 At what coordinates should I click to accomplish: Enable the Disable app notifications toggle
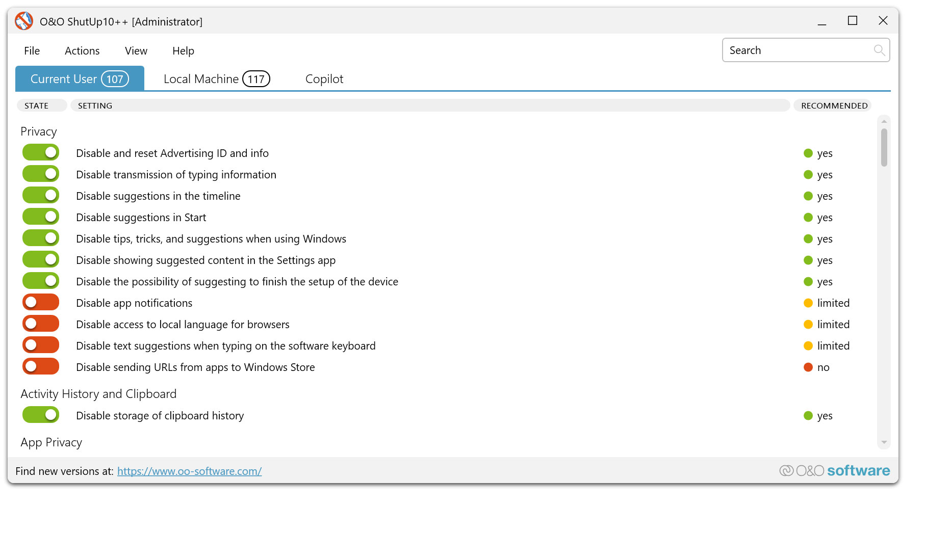click(x=40, y=302)
